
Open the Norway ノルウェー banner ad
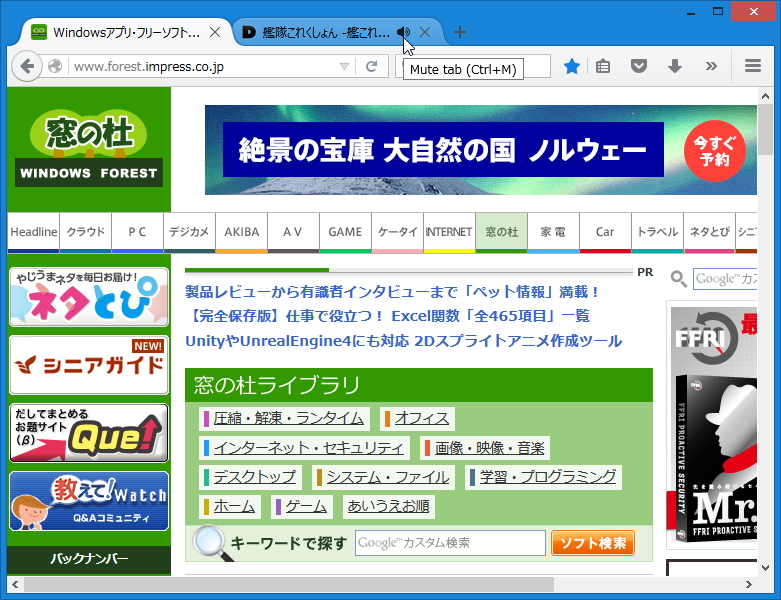(x=481, y=149)
